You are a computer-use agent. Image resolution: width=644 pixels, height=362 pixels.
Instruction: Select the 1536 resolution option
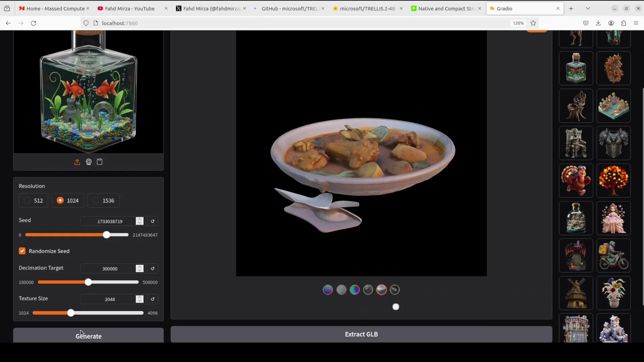[x=103, y=200]
